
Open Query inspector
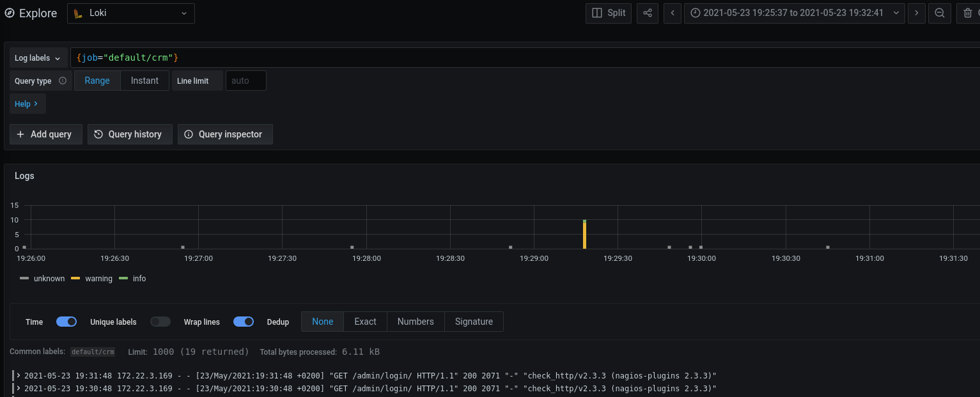(x=225, y=134)
